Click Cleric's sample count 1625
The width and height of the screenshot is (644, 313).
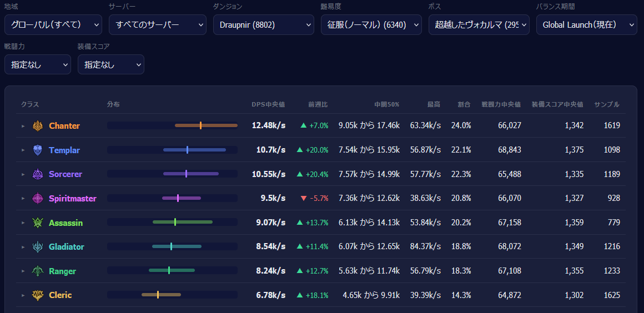coord(612,295)
